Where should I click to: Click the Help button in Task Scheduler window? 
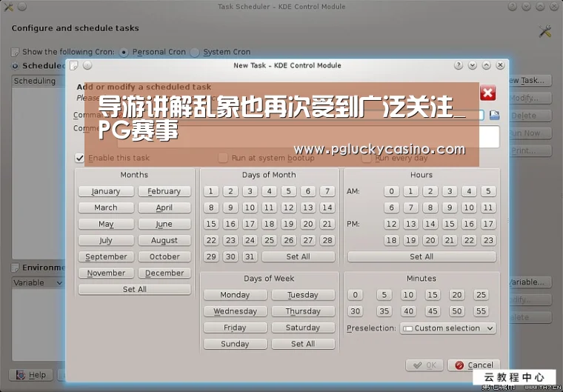coord(31,375)
